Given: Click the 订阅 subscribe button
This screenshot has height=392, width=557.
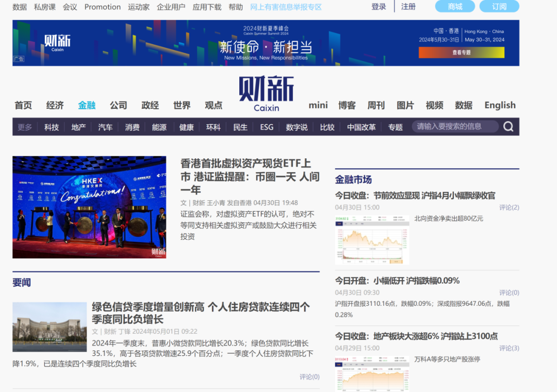Looking at the screenshot, I should 499,6.
